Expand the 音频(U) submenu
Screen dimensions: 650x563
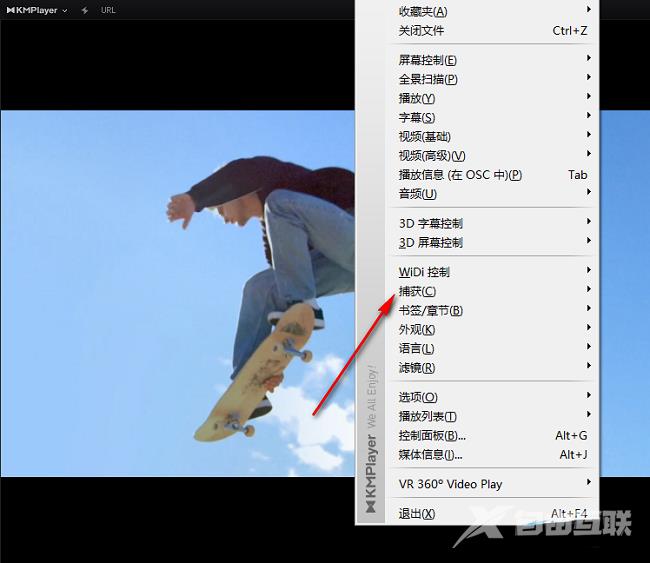click(418, 194)
